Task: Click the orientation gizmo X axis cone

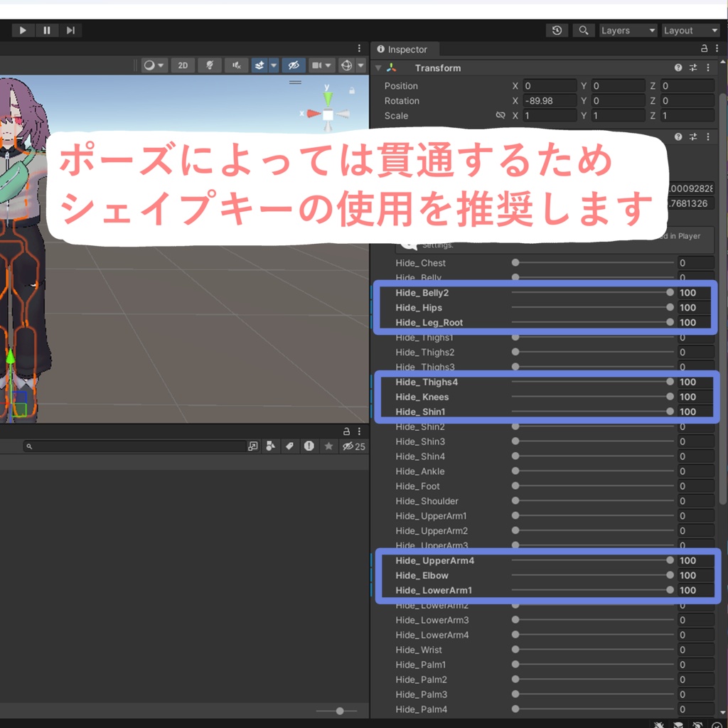Action: 314,113
